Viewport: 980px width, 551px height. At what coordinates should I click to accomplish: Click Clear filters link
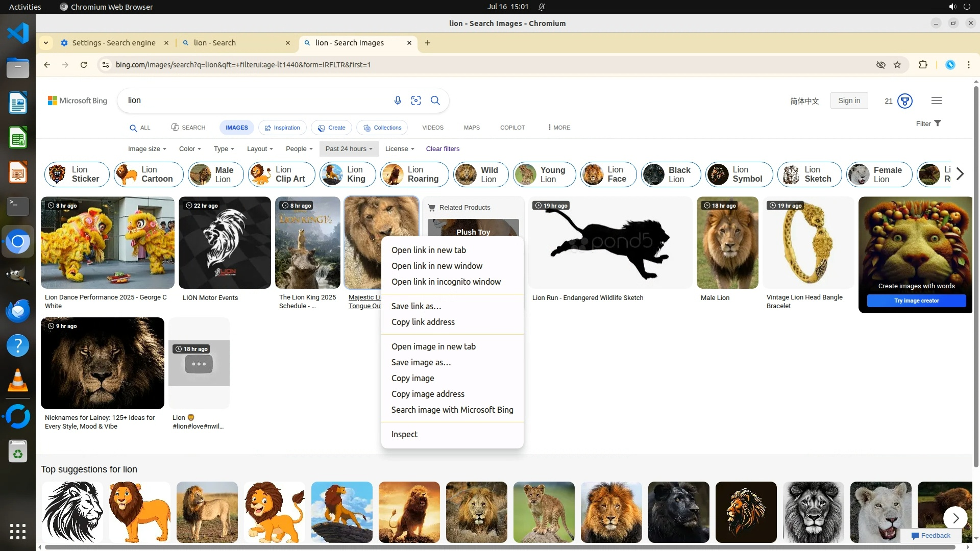click(443, 149)
